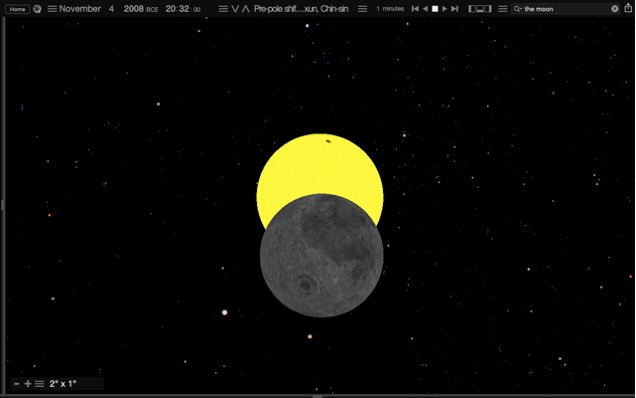Play time forward
Viewport: 636px width, 398px height.
tap(445, 9)
